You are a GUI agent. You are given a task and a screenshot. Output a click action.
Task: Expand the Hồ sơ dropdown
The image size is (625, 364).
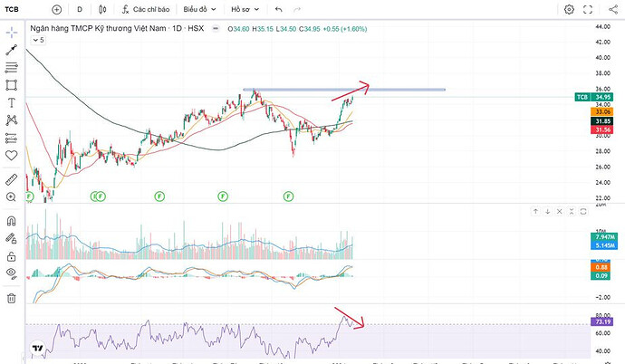point(245,9)
